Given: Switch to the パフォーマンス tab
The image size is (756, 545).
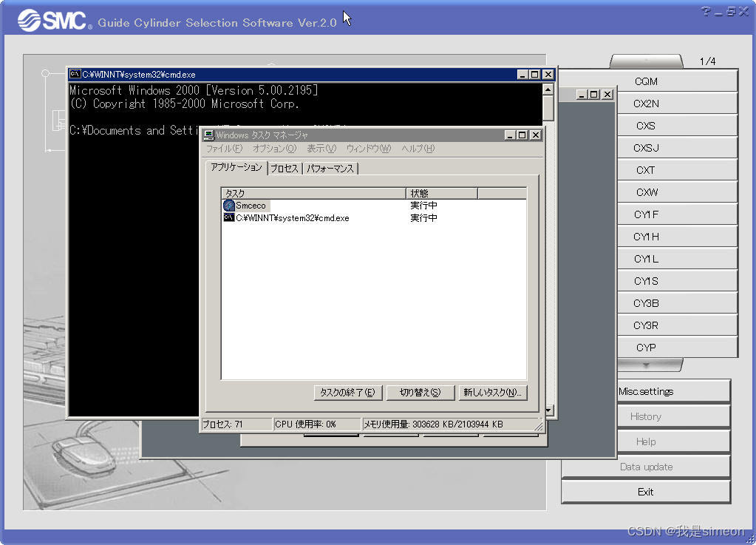Looking at the screenshot, I should [x=330, y=169].
